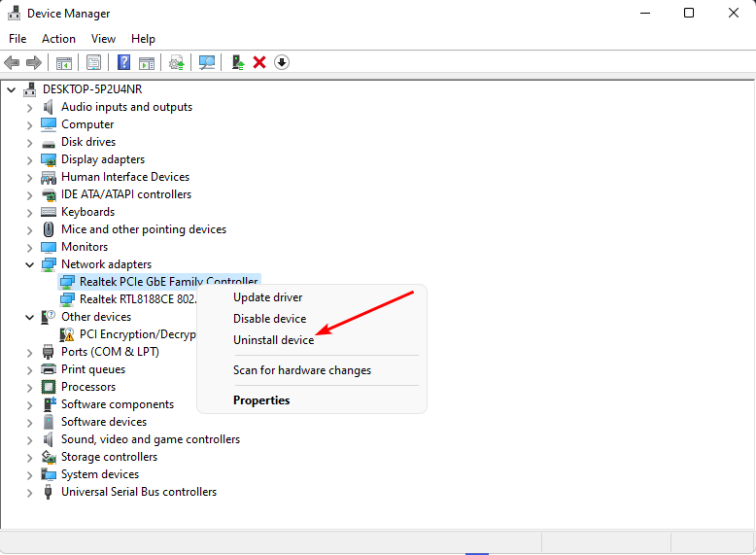The height and width of the screenshot is (555, 756).
Task: Click the Show/Hide Console Tree icon
Action: [x=63, y=62]
